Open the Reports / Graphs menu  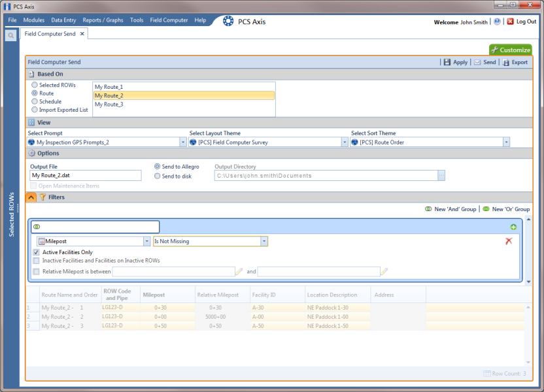point(103,20)
